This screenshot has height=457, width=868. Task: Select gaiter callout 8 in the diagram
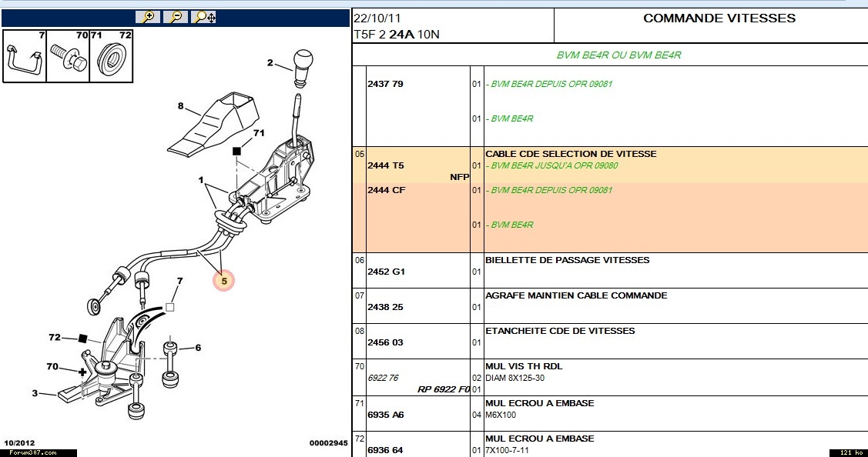pos(181,106)
